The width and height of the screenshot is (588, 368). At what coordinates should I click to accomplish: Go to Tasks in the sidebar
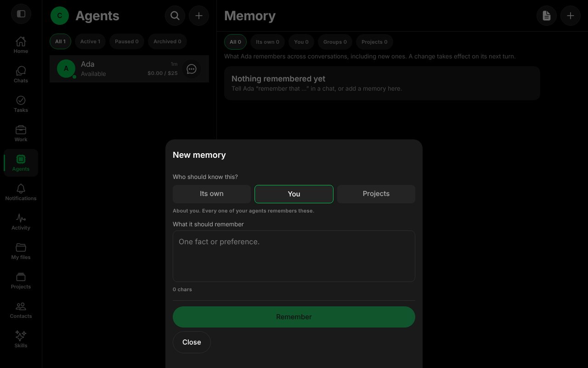click(x=21, y=104)
